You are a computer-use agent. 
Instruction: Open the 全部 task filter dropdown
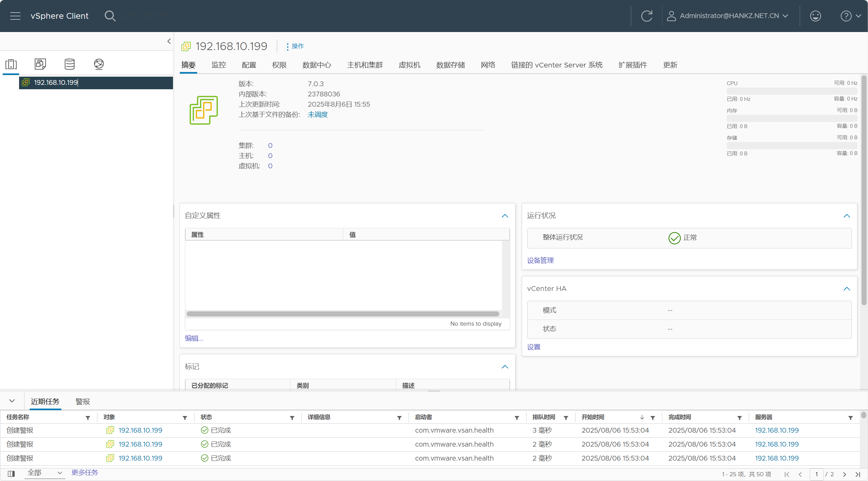[45, 473]
